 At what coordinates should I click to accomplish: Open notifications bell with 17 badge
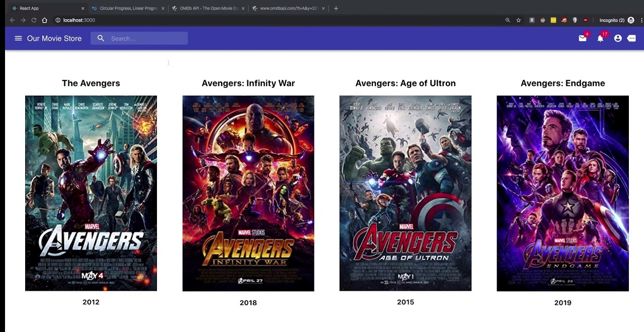point(600,38)
